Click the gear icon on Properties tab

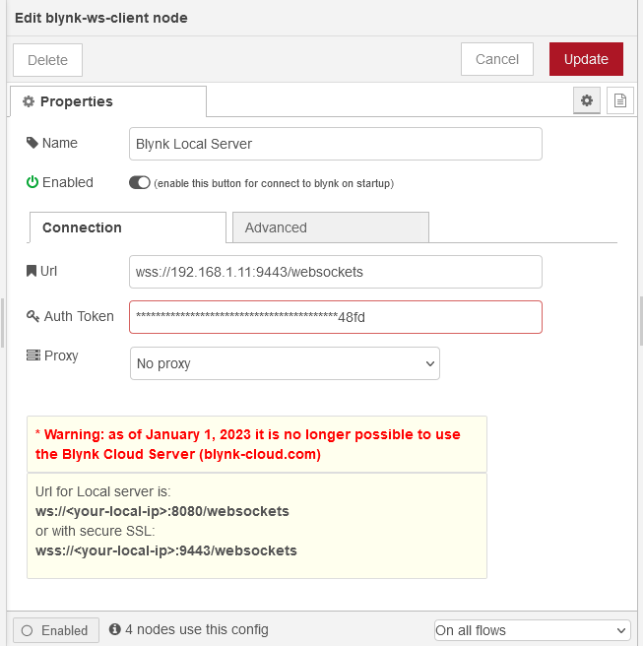click(x=29, y=101)
